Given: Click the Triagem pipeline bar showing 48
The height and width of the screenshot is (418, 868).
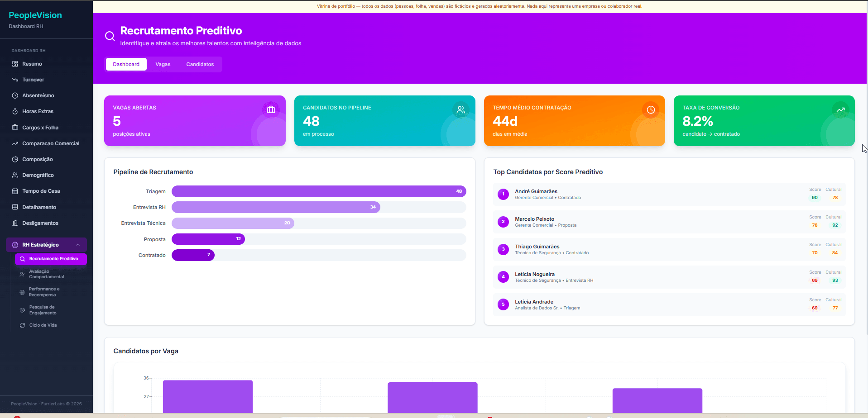Looking at the screenshot, I should point(319,191).
